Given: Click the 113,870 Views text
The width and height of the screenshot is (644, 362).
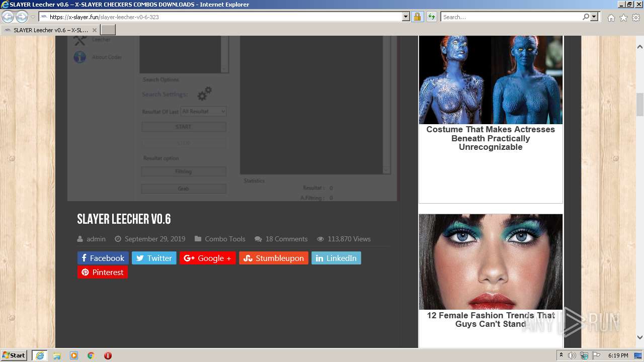Looking at the screenshot, I should 349,239.
